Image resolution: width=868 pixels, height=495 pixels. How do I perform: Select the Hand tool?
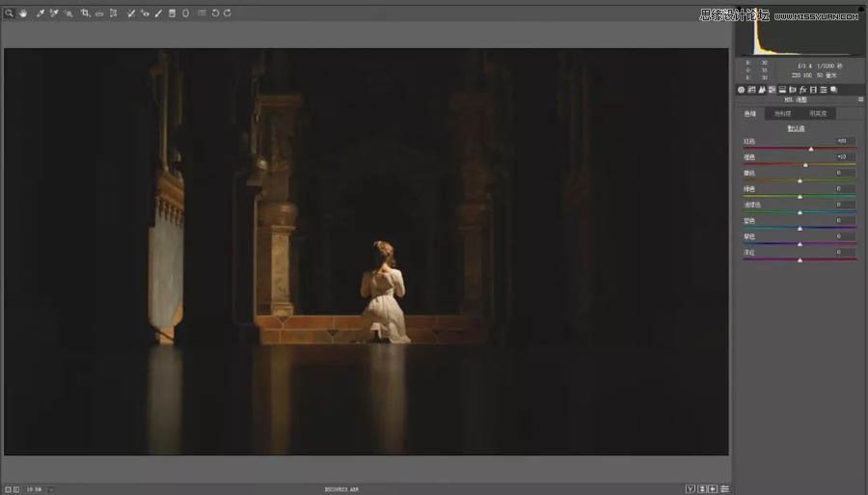tap(23, 13)
